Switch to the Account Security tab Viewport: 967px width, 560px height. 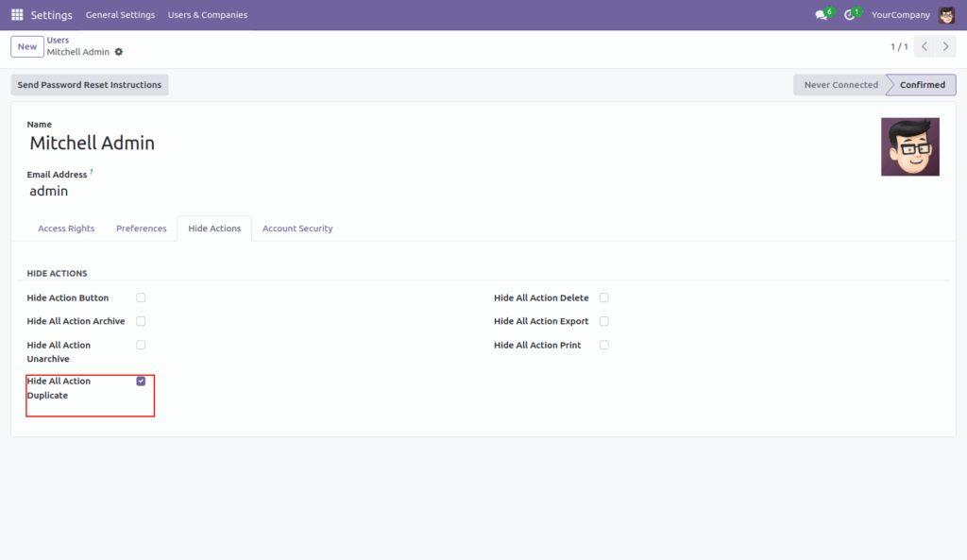297,228
